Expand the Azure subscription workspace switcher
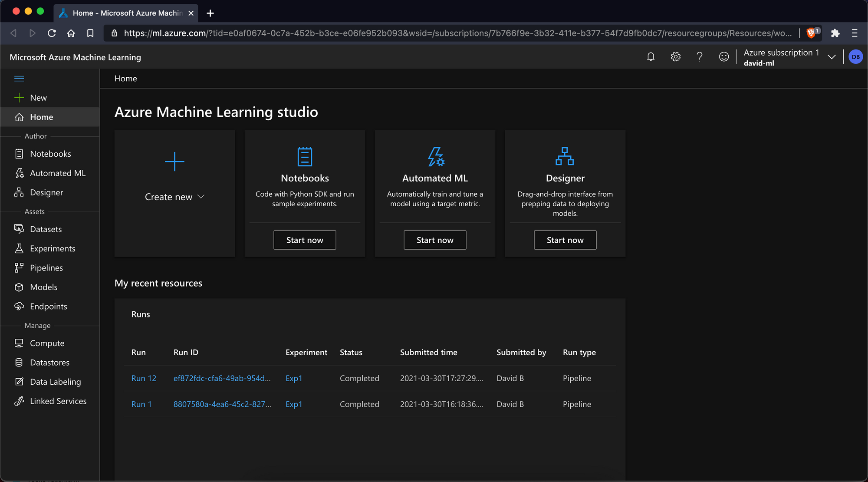Viewport: 868px width, 482px height. (x=832, y=57)
